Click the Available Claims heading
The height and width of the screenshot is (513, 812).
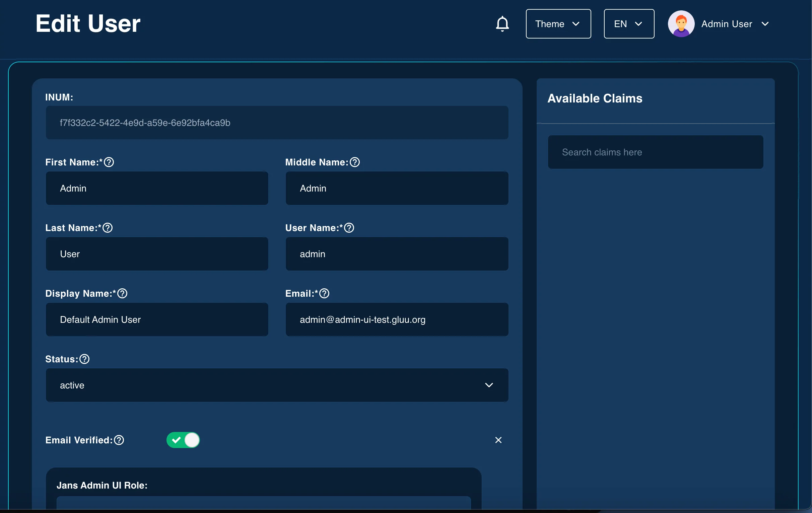(x=595, y=98)
